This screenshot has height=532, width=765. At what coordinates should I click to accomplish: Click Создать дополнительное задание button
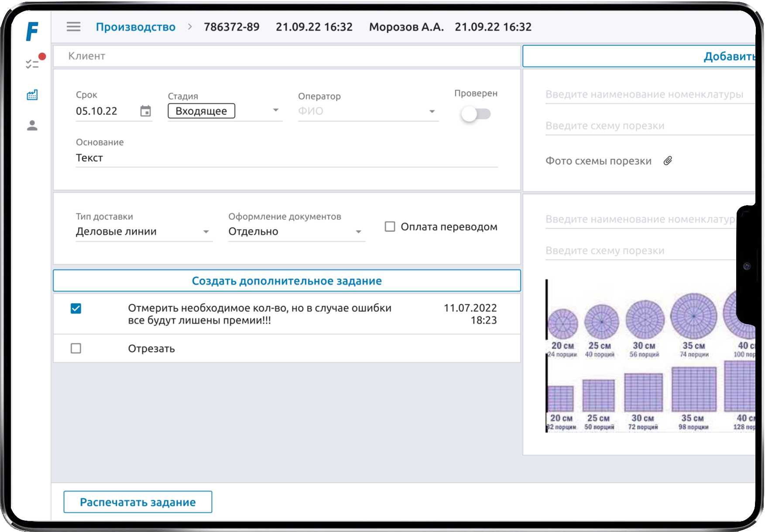tap(287, 281)
